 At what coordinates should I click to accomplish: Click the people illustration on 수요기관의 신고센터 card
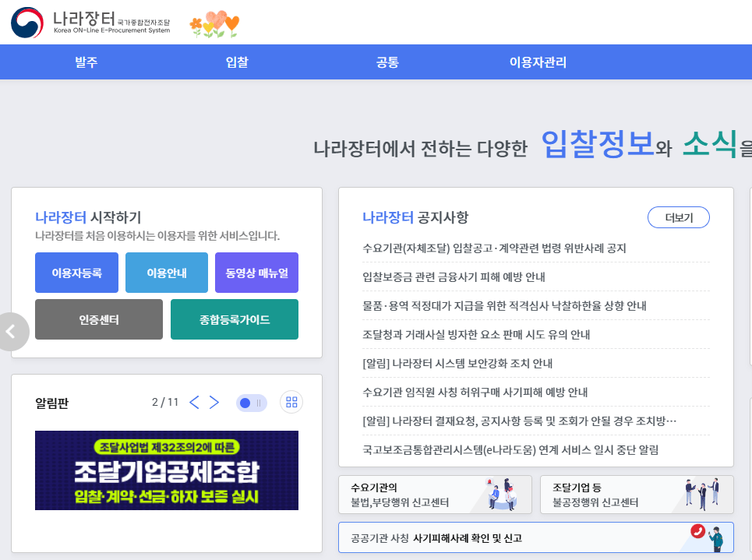point(502,494)
